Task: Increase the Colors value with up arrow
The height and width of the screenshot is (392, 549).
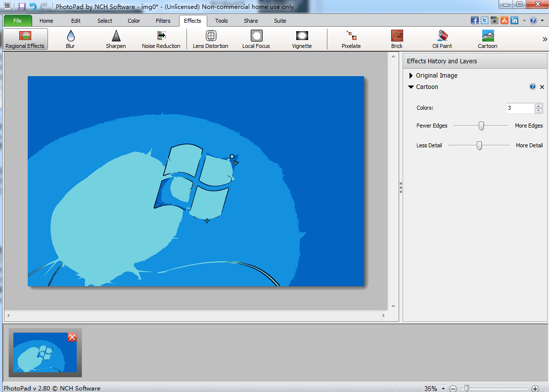Action: pyautogui.click(x=539, y=106)
